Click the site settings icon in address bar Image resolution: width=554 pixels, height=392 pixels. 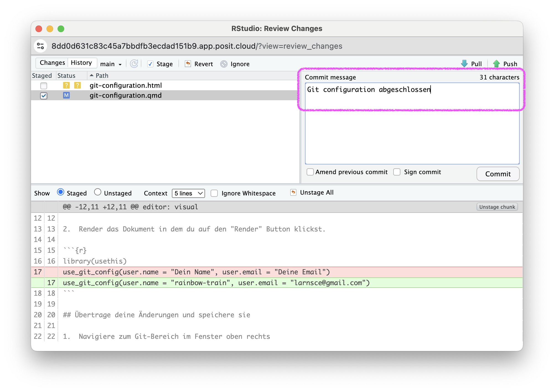click(x=40, y=46)
